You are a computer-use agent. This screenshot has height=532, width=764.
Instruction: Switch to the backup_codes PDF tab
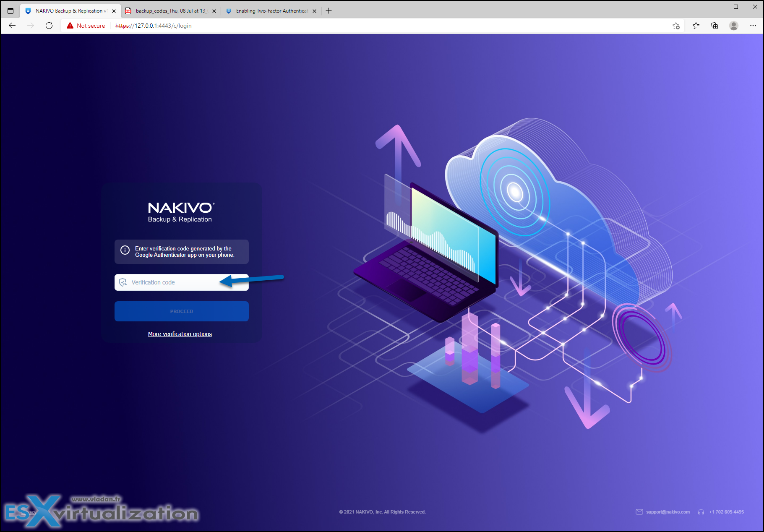[171, 11]
